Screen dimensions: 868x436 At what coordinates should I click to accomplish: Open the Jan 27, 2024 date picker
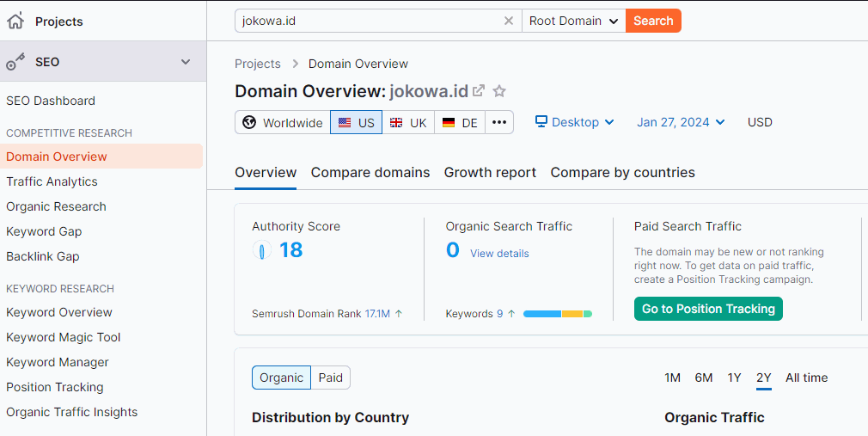point(681,122)
